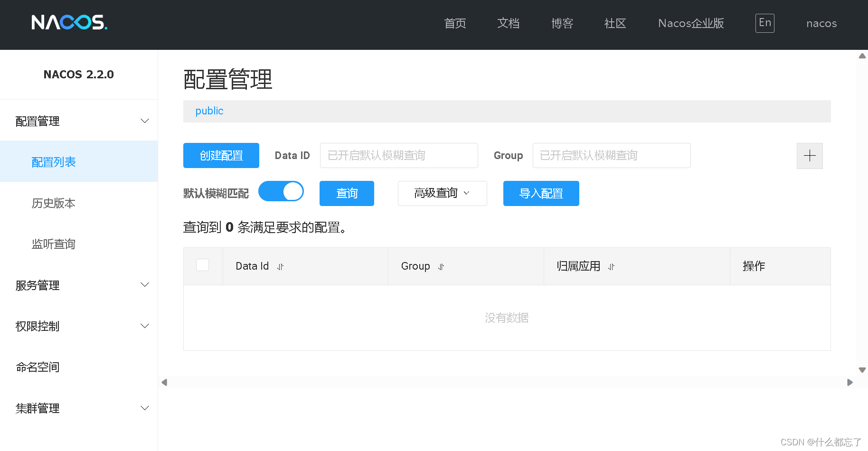Sort by 归属应用 column icon
The width and height of the screenshot is (868, 451).
pos(612,267)
